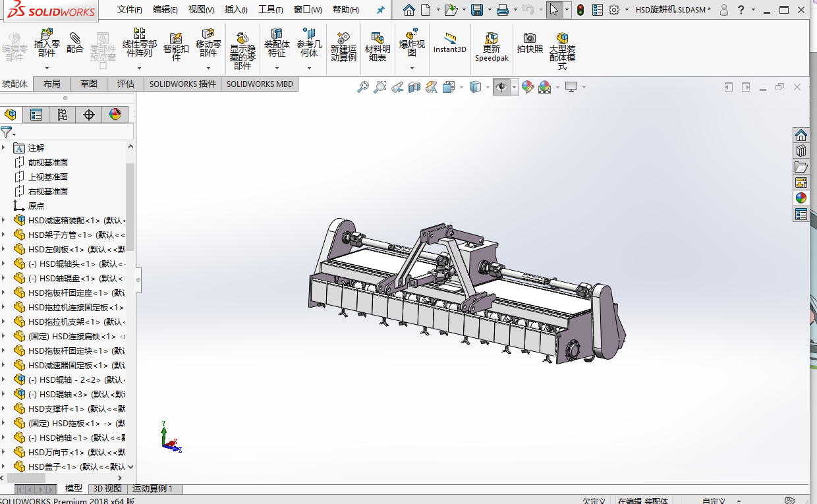Viewport: 817px width, 504px height.
Task: Click the Rebuild traffic light icon
Action: 580,10
